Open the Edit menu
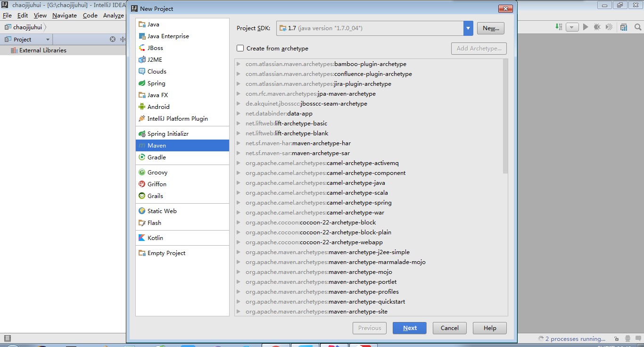644x347 pixels. (23, 15)
